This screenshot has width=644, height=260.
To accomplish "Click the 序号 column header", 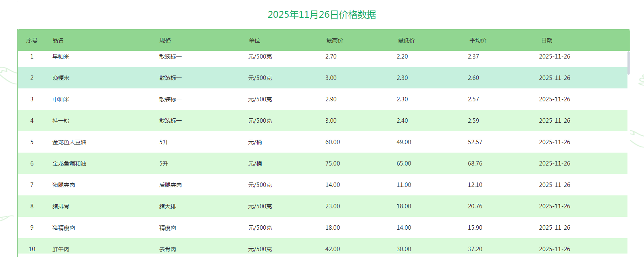I will [x=32, y=40].
